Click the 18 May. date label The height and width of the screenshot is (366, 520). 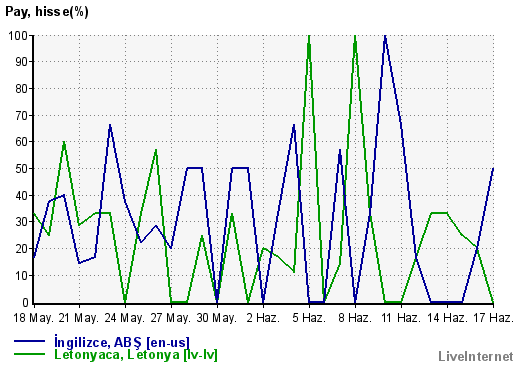[x=33, y=318]
